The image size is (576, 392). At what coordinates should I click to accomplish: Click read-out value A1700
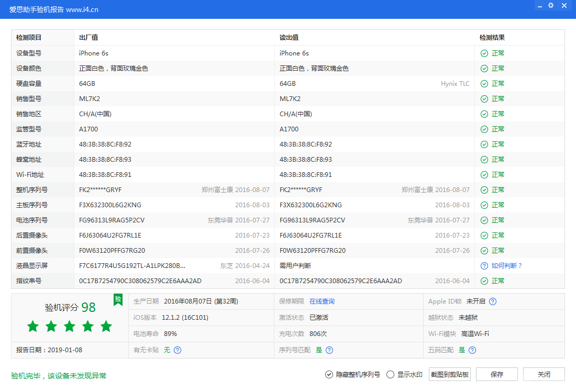click(x=289, y=129)
